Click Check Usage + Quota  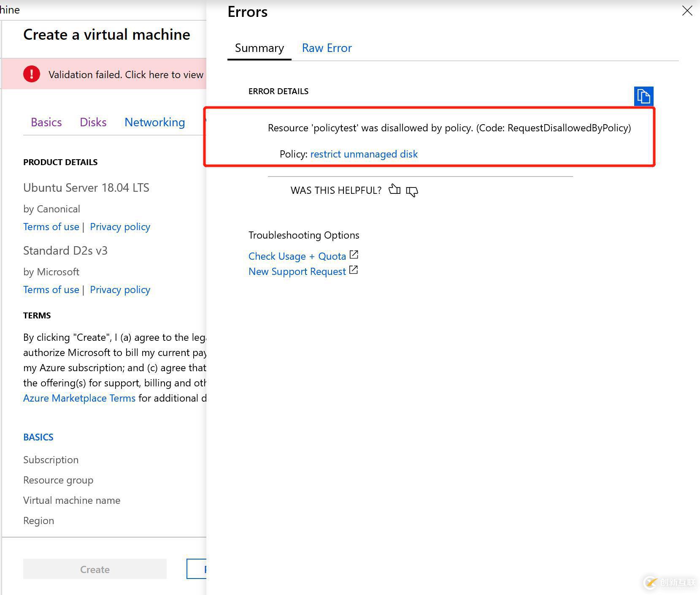pos(297,256)
